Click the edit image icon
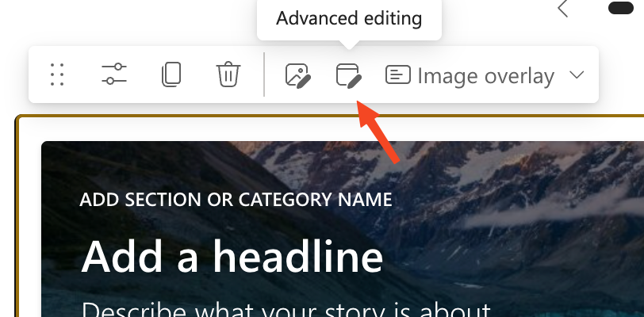644x317 pixels. (x=297, y=75)
